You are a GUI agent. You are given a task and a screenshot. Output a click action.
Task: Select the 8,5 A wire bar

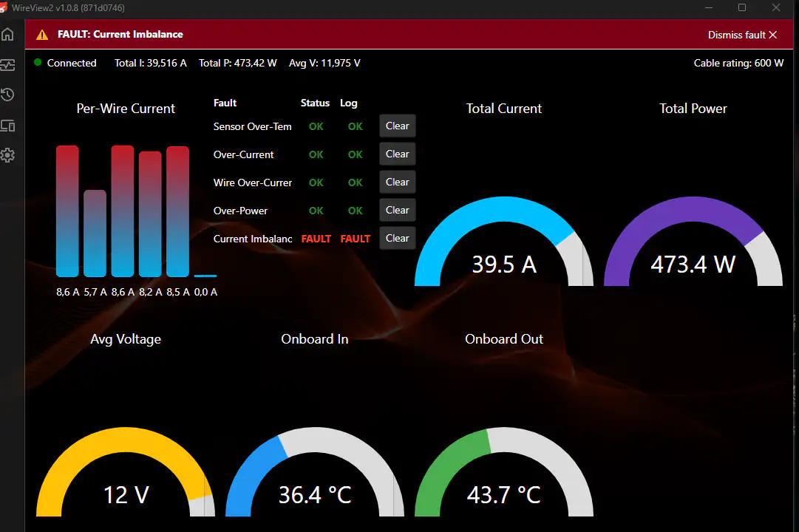(x=178, y=211)
